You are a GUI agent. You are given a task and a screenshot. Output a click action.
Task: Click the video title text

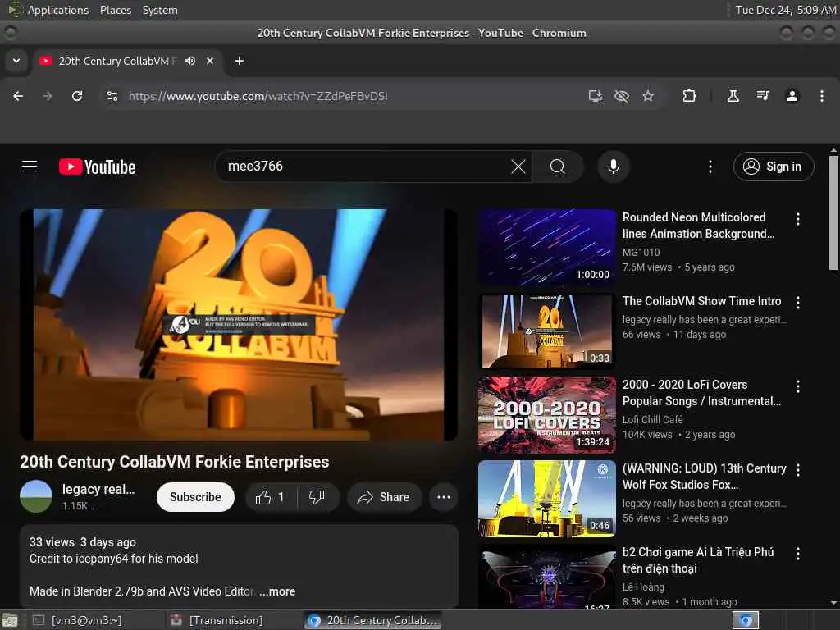pos(174,462)
